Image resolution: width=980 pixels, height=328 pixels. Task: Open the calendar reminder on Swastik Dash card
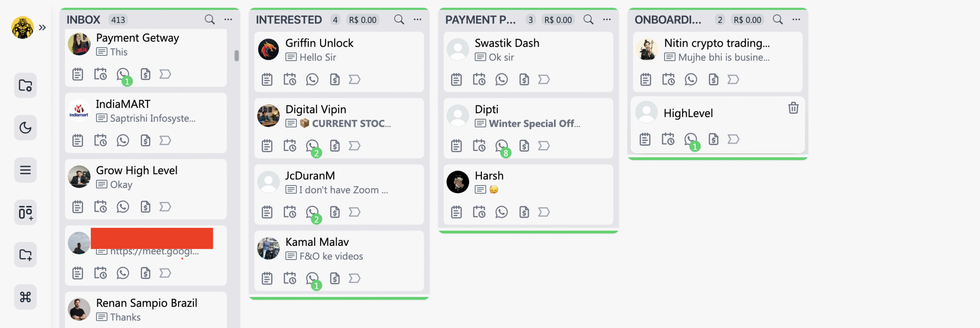[x=479, y=79]
